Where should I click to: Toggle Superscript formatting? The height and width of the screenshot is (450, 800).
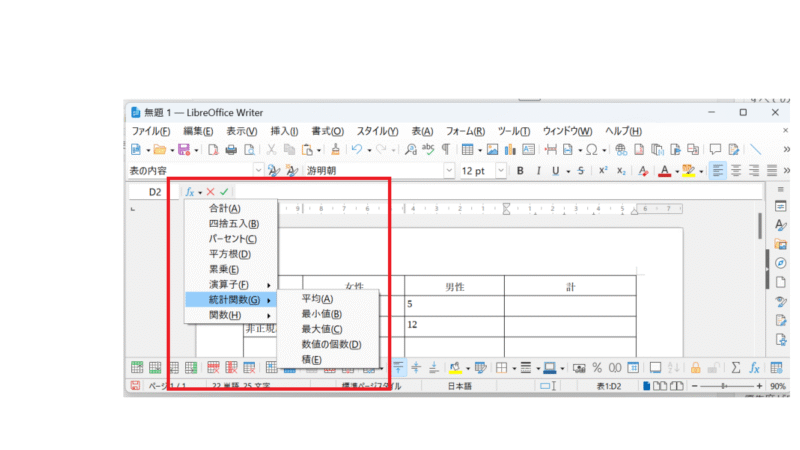point(603,171)
